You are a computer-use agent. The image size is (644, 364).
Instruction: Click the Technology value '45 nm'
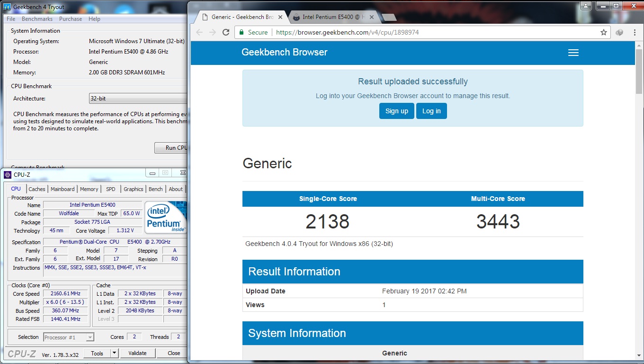pos(56,231)
